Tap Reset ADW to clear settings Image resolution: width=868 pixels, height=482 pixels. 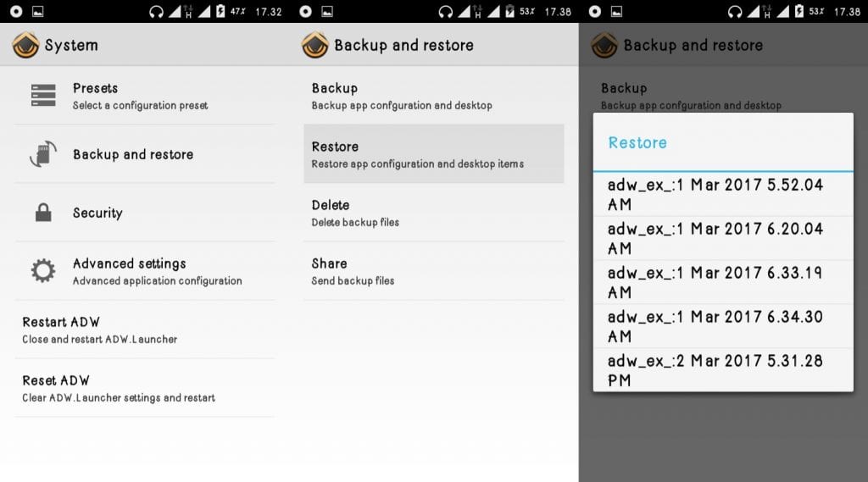pyautogui.click(x=144, y=388)
